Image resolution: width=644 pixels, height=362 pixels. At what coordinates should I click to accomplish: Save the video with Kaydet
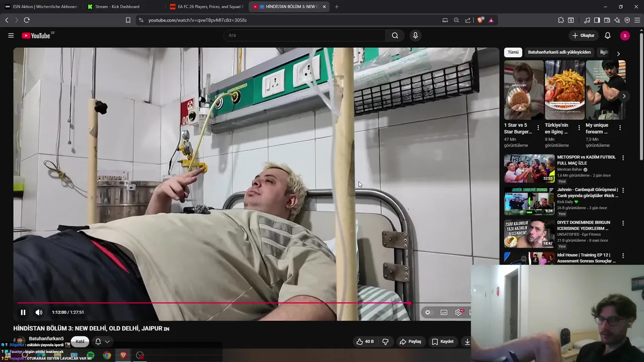[x=443, y=341]
